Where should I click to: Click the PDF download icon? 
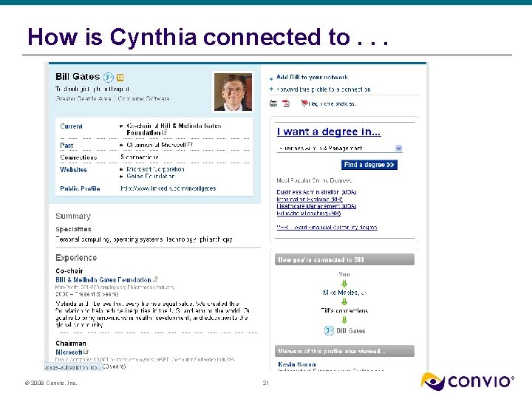(x=286, y=103)
